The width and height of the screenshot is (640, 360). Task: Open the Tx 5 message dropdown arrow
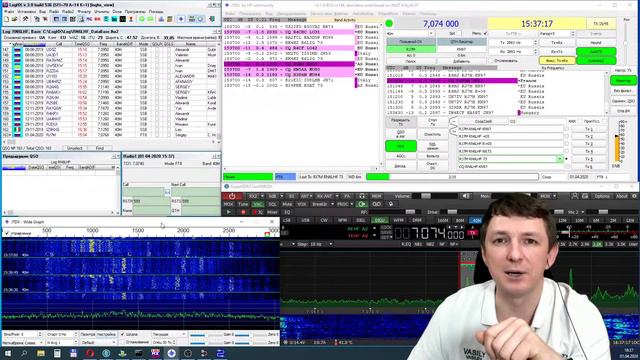click(560, 159)
